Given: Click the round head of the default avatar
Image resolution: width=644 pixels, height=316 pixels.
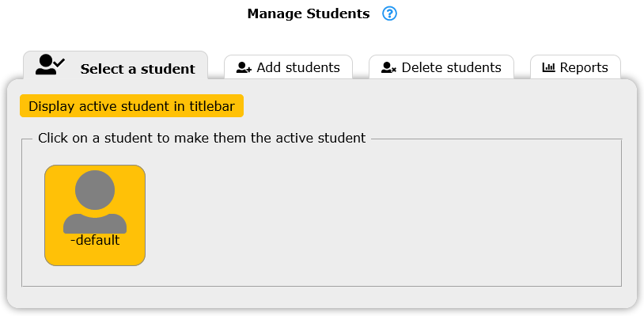Looking at the screenshot, I should click(x=95, y=190).
